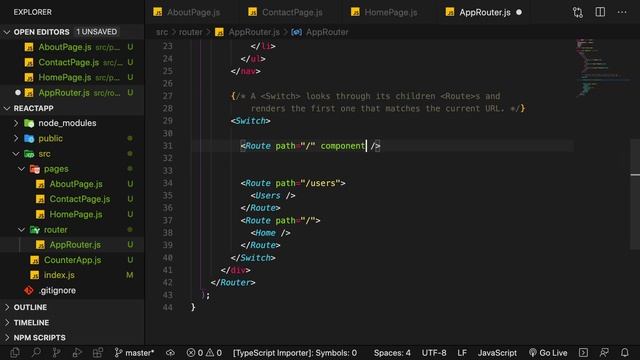Expand NPM Scripts section

(x=72, y=338)
